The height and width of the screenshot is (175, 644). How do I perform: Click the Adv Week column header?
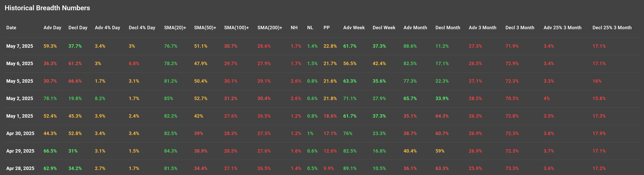pos(354,28)
